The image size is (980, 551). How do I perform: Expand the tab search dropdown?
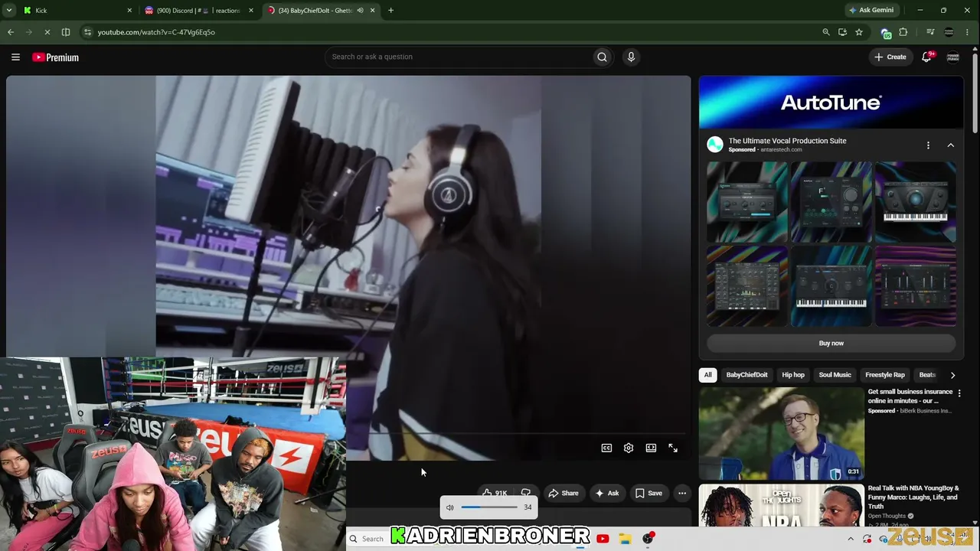(9, 11)
